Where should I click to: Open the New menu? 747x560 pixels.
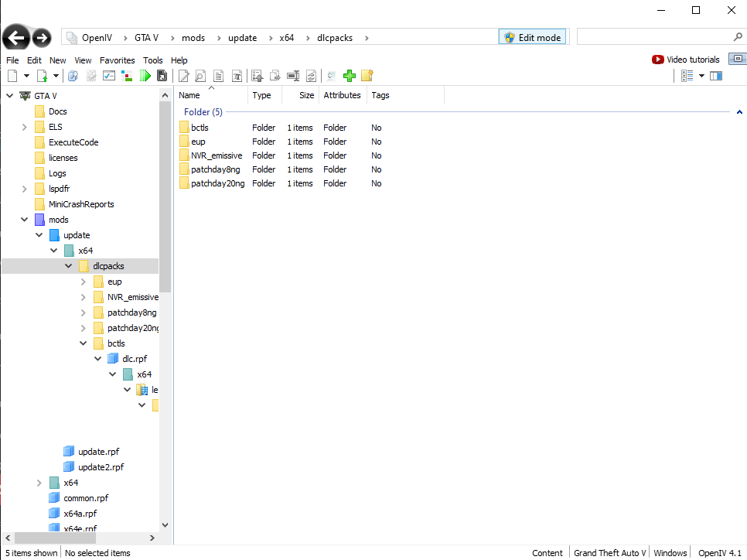point(58,60)
